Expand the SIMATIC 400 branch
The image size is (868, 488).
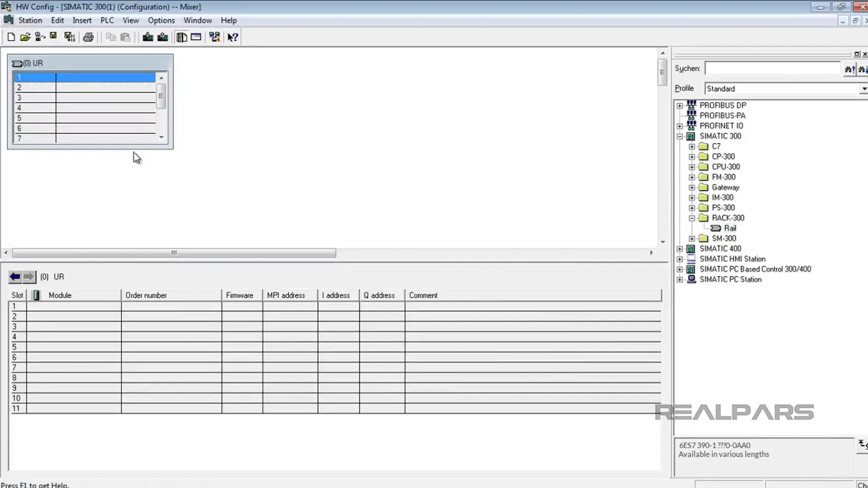tap(680, 249)
